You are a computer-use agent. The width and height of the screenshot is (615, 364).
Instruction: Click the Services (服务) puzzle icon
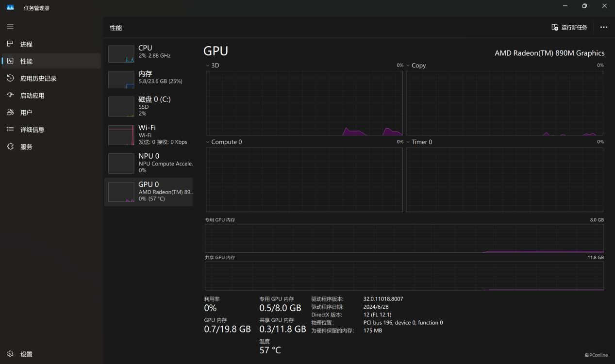(x=10, y=146)
